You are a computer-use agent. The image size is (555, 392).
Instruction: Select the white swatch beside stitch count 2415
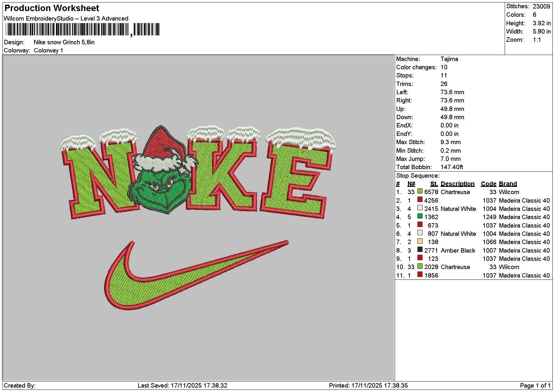(420, 208)
